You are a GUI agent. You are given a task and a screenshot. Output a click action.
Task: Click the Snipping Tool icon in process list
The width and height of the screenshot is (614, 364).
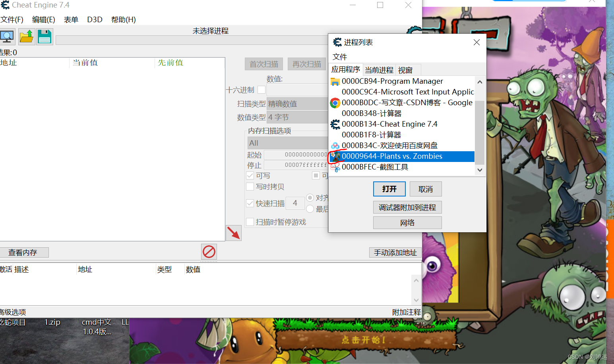(x=336, y=167)
